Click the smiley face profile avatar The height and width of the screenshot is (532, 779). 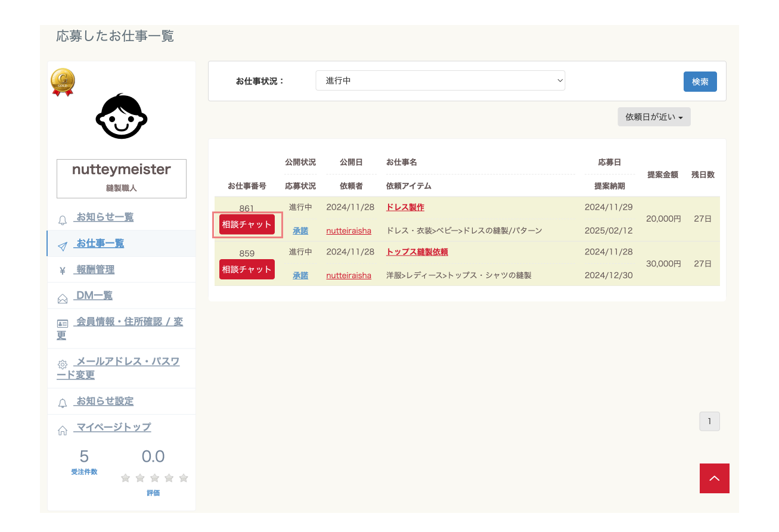coord(122,116)
